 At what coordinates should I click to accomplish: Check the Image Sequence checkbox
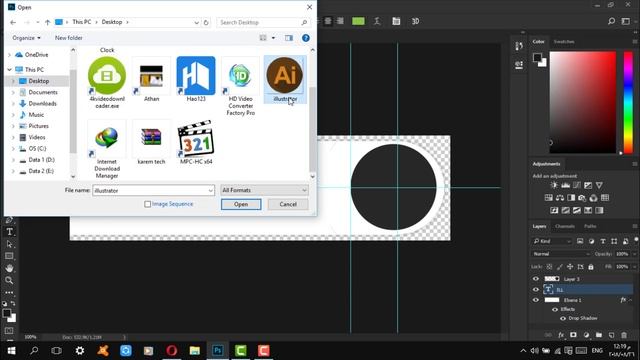[148, 204]
